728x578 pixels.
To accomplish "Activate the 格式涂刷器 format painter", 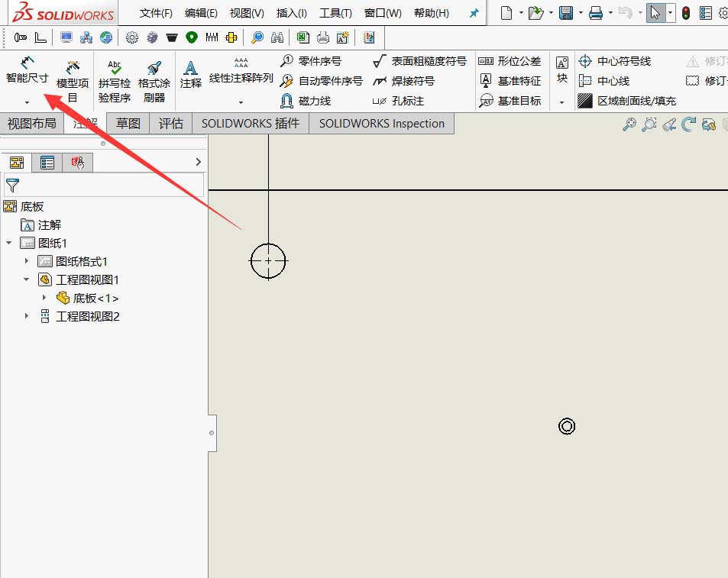I will [x=154, y=82].
